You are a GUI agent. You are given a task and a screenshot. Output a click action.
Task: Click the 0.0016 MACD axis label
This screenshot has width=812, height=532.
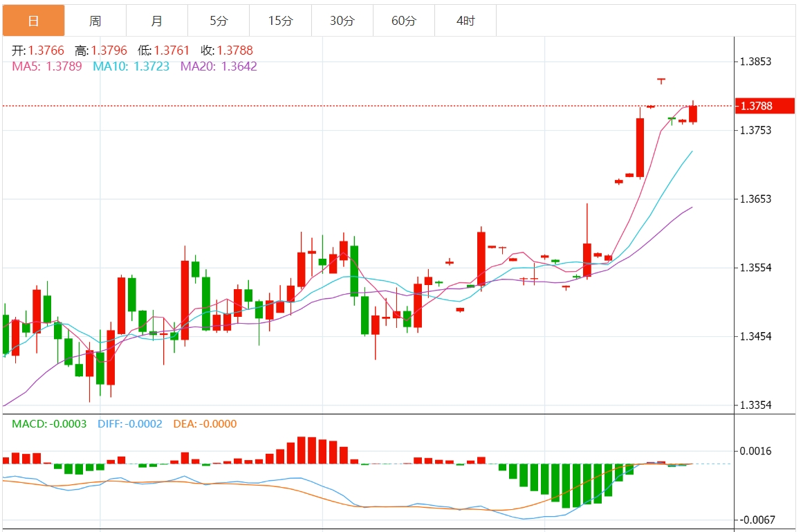click(755, 451)
